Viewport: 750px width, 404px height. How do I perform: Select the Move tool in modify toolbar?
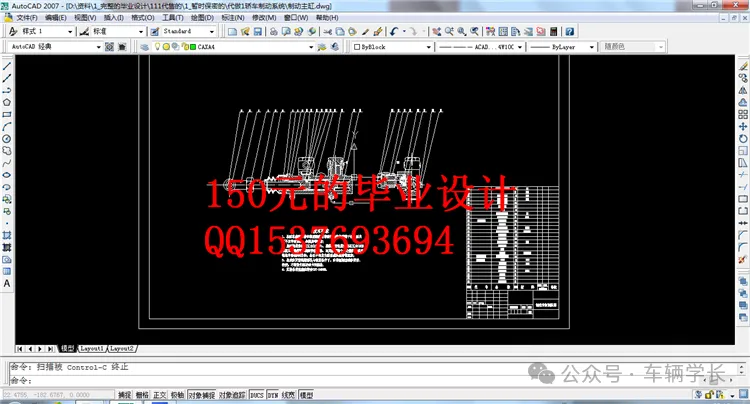click(743, 127)
